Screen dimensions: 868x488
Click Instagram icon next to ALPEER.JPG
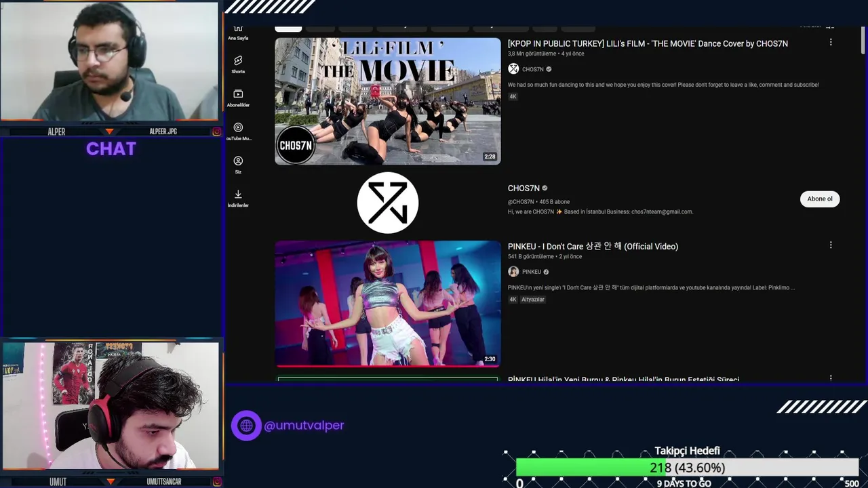pyautogui.click(x=217, y=131)
